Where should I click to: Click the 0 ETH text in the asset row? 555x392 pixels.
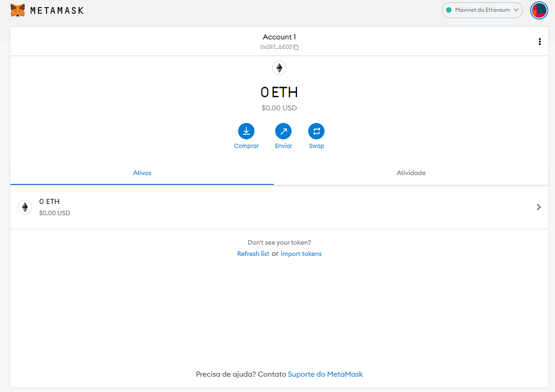(49, 202)
